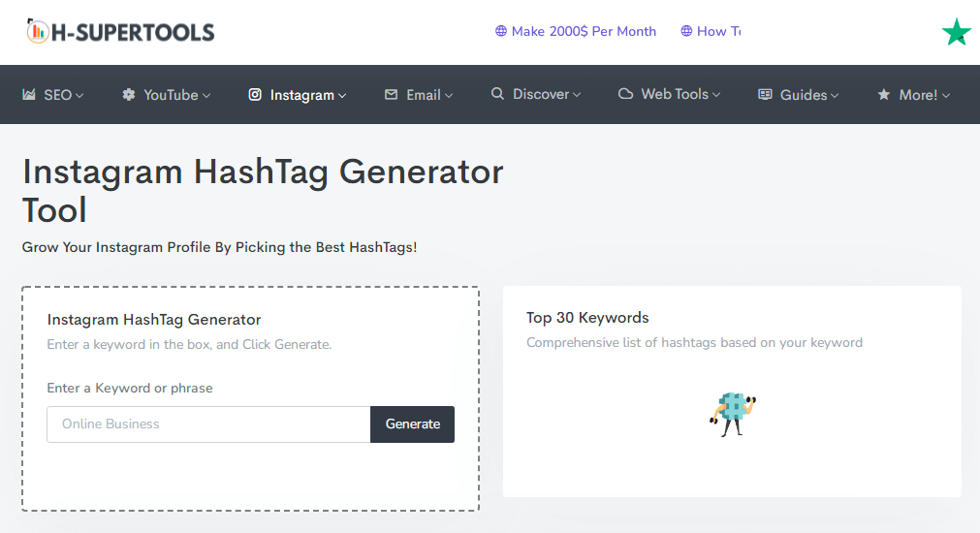Open the Email menu
The height and width of the screenshot is (533, 980).
point(424,95)
